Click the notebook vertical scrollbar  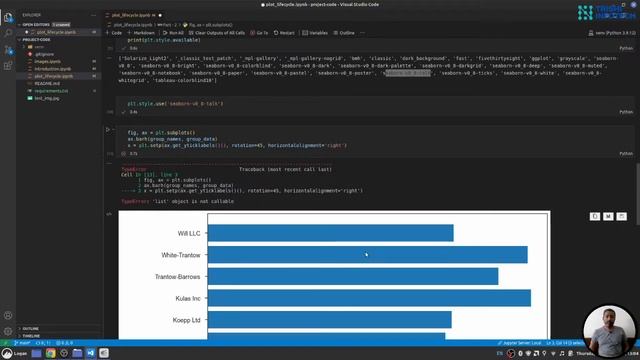(x=638, y=194)
